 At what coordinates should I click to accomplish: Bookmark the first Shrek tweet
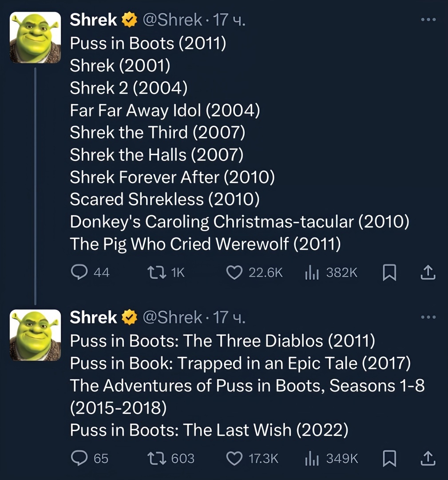click(x=389, y=272)
